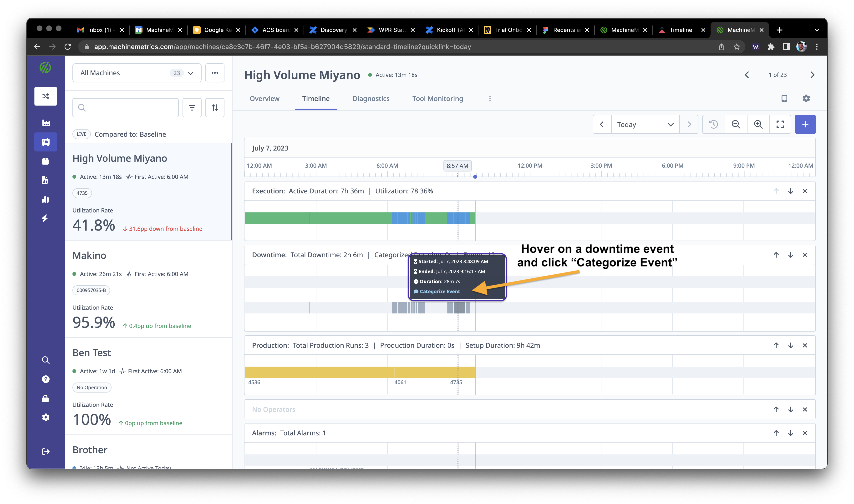Image resolution: width=854 pixels, height=504 pixels.
Task: Select the lightning bolt sidebar icon
Action: pos(46,218)
